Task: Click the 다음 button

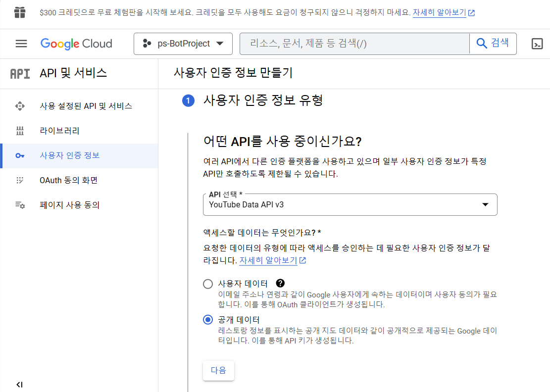Action: point(218,370)
